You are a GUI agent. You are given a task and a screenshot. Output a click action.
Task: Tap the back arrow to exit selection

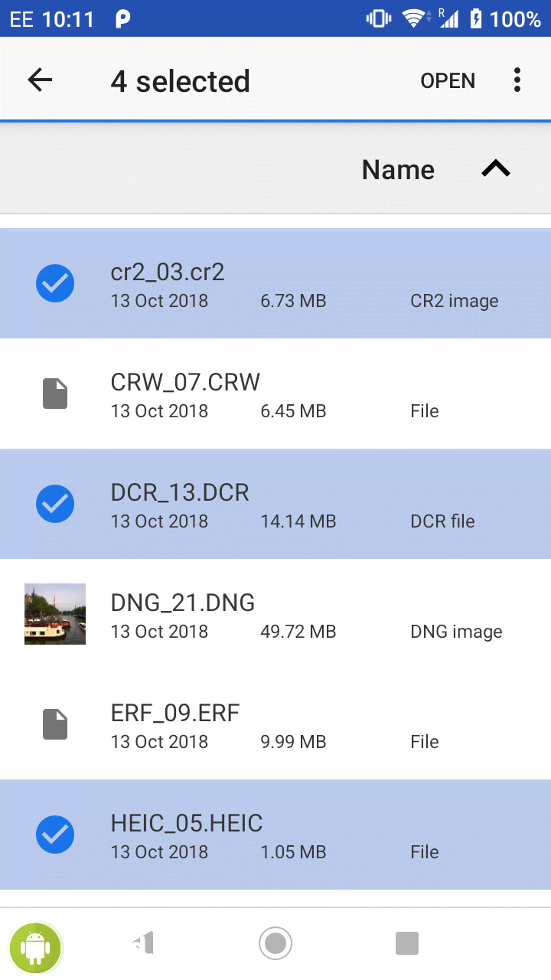(40, 80)
